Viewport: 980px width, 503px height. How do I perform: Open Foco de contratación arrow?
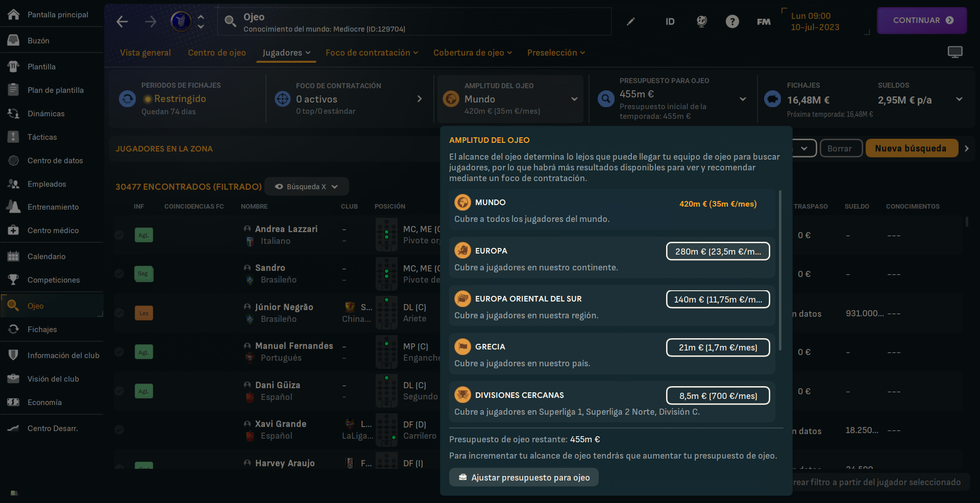(420, 99)
